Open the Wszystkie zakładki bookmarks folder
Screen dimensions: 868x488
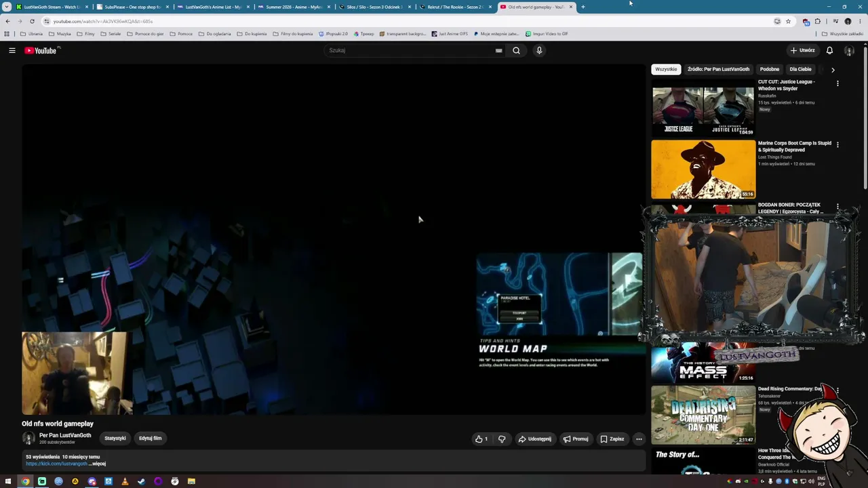point(842,34)
